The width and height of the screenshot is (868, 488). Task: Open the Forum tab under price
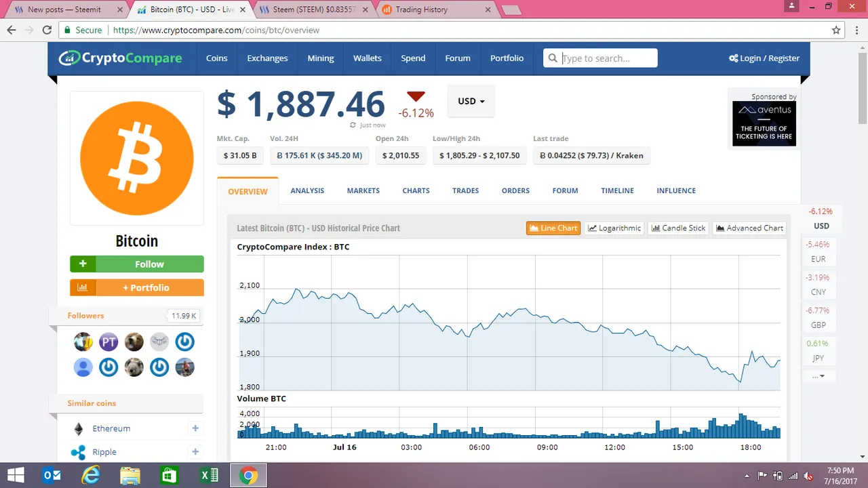565,191
